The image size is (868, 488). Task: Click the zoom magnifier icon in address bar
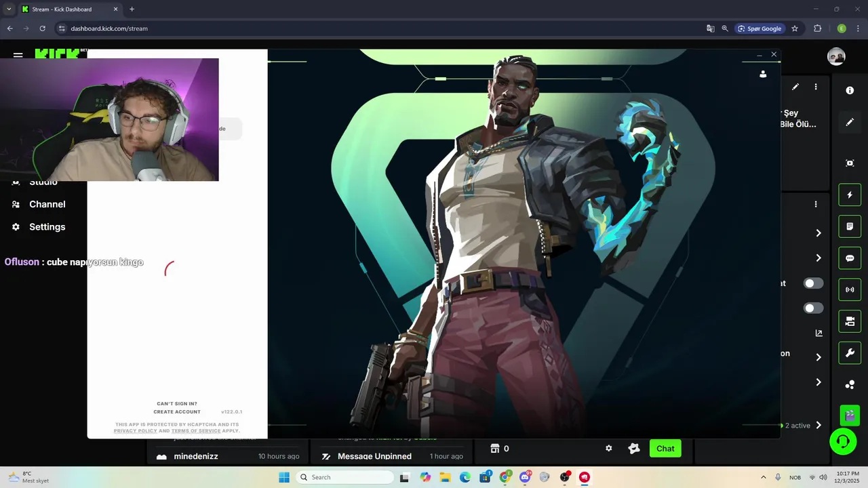(x=725, y=28)
